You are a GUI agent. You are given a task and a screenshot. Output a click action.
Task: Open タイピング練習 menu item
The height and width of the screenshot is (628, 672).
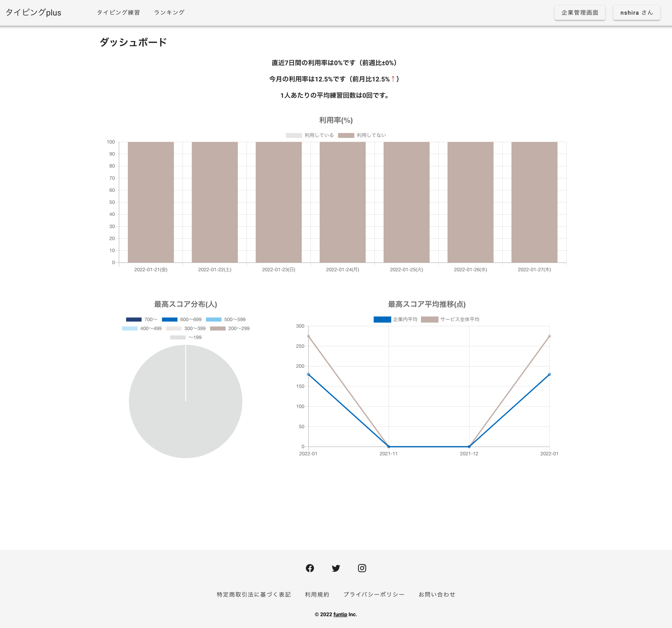point(118,13)
